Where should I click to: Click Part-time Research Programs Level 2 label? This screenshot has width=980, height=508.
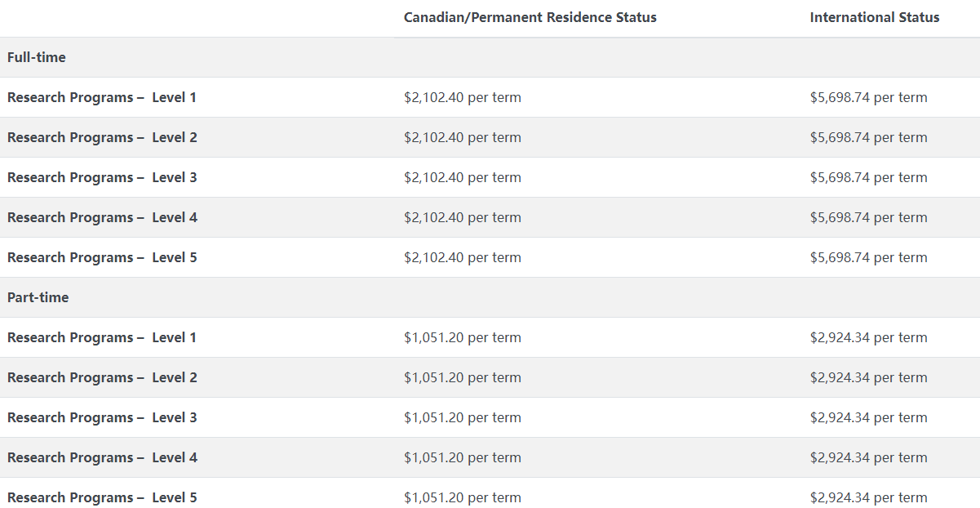pos(102,377)
